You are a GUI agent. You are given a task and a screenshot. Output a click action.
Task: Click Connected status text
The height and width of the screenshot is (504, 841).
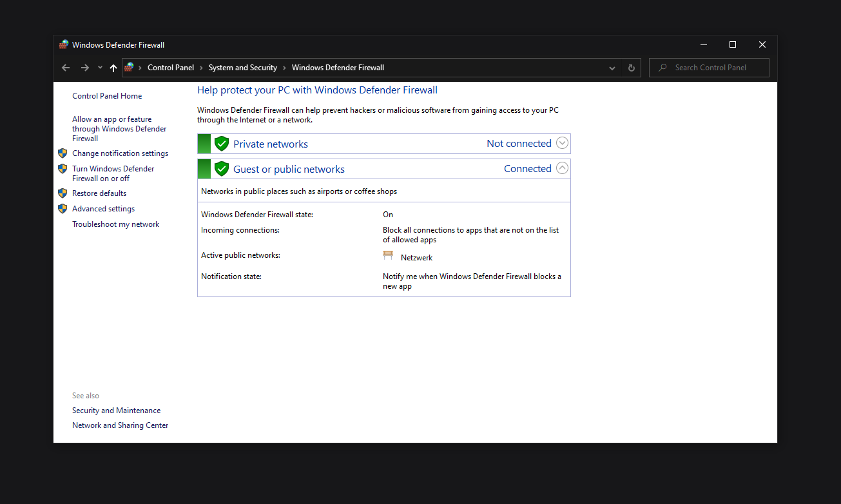click(528, 169)
